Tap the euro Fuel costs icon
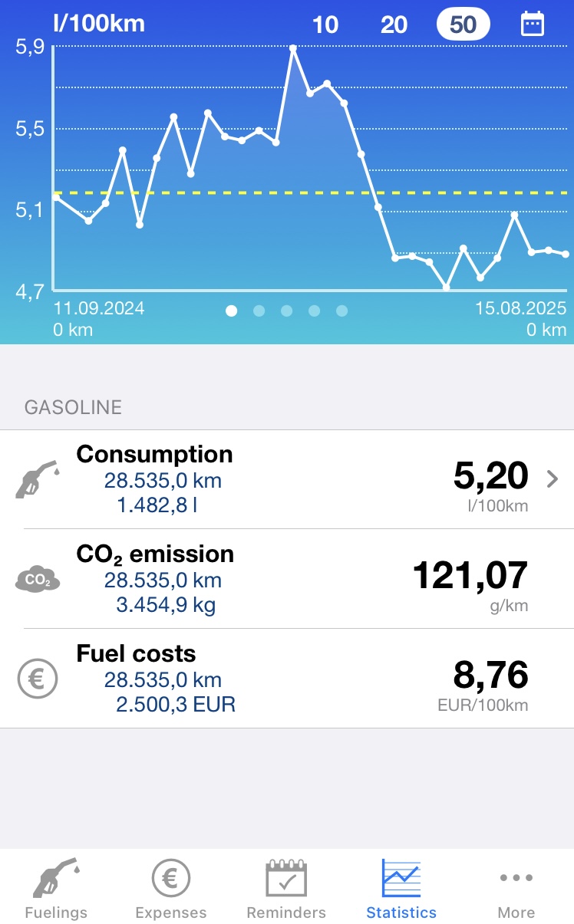The height and width of the screenshot is (924, 574). pyautogui.click(x=37, y=679)
